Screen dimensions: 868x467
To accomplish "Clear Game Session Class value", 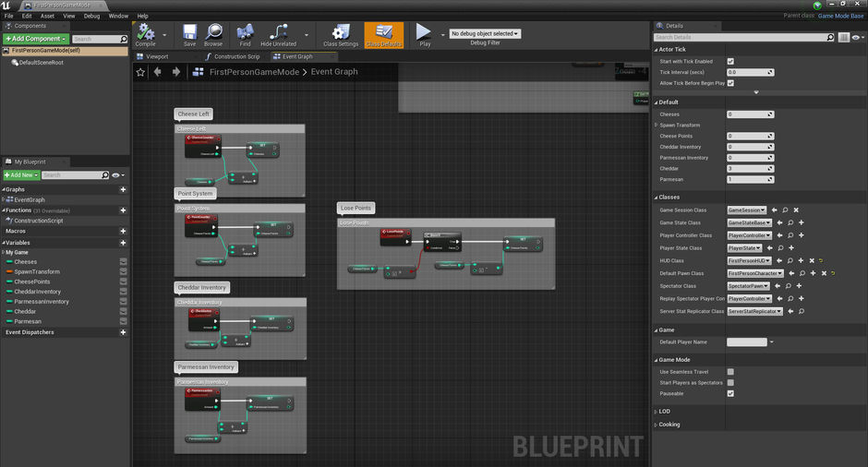I will [x=796, y=210].
